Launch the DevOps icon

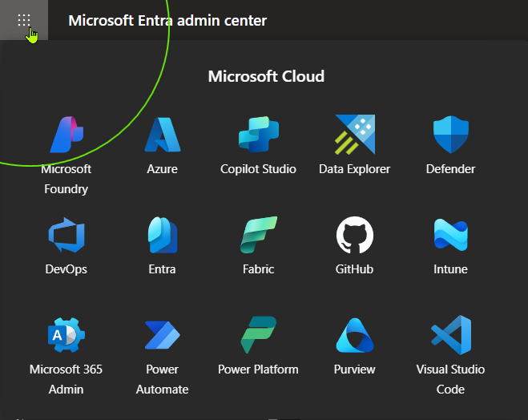point(67,235)
